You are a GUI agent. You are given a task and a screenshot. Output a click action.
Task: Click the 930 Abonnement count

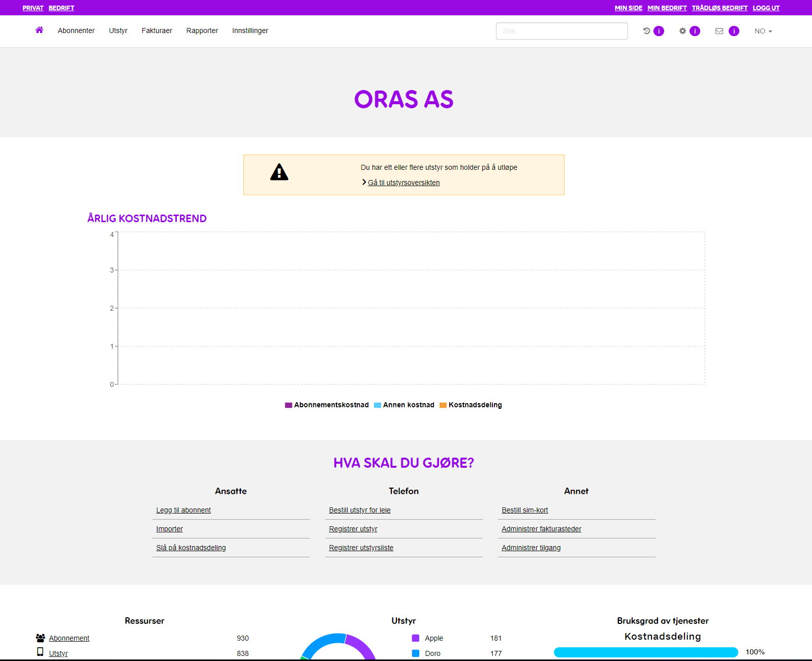coord(243,638)
